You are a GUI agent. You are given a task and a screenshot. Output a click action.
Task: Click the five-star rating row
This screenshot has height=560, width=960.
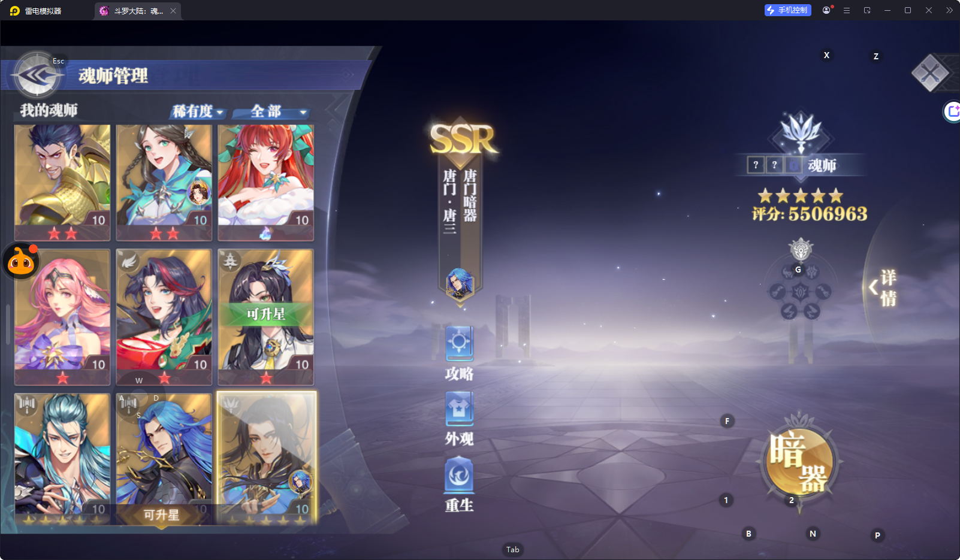(801, 196)
